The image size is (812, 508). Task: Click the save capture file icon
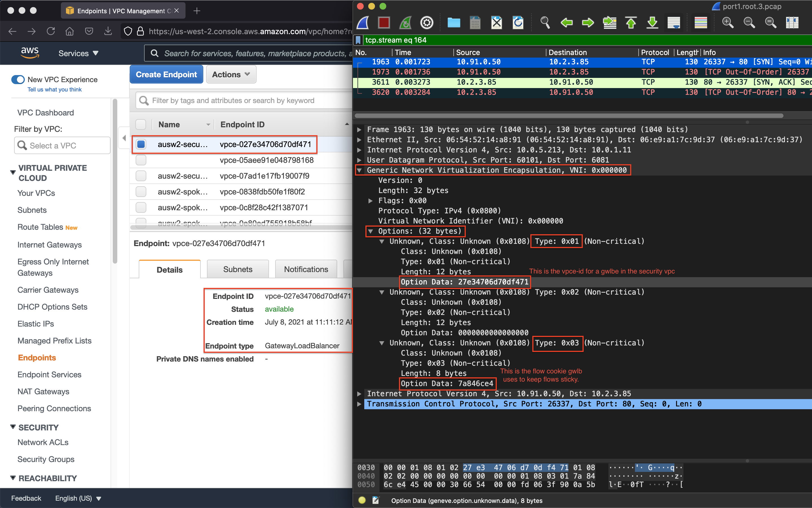(475, 23)
